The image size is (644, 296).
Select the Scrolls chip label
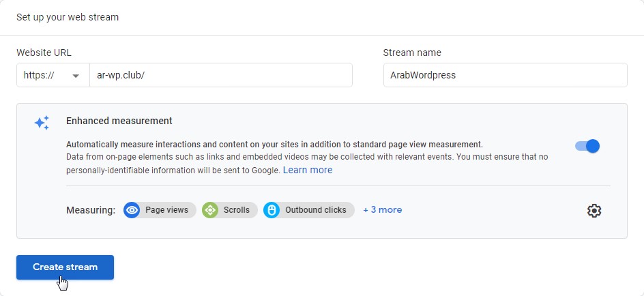tap(237, 210)
